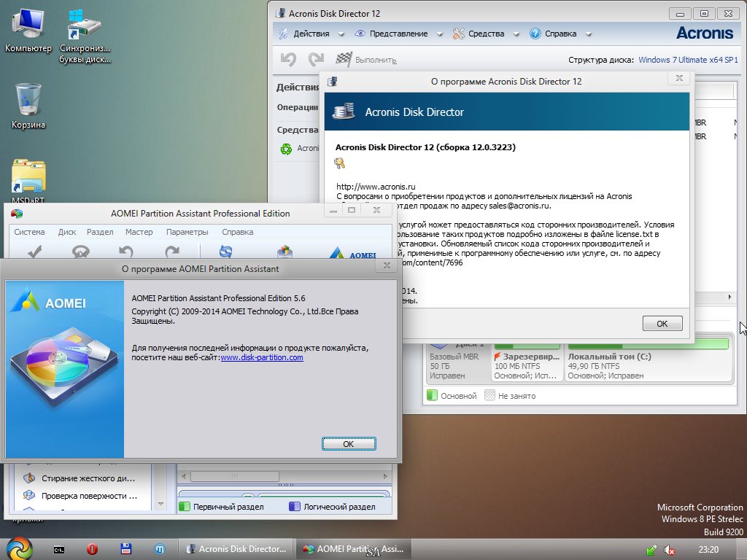Click the taskbar clock showing 23:20
The image size is (747, 560).
pyautogui.click(x=708, y=550)
